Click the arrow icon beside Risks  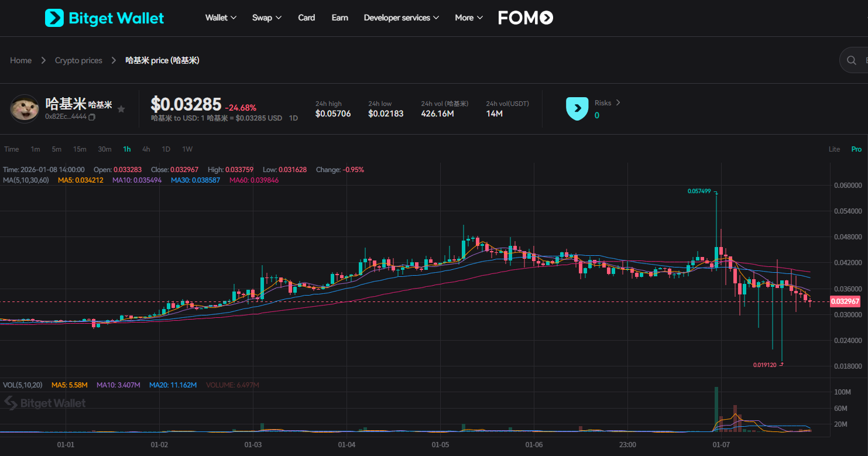click(618, 102)
